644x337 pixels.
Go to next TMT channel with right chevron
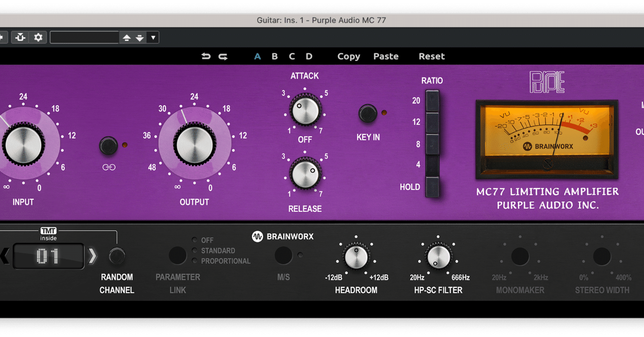(x=92, y=257)
